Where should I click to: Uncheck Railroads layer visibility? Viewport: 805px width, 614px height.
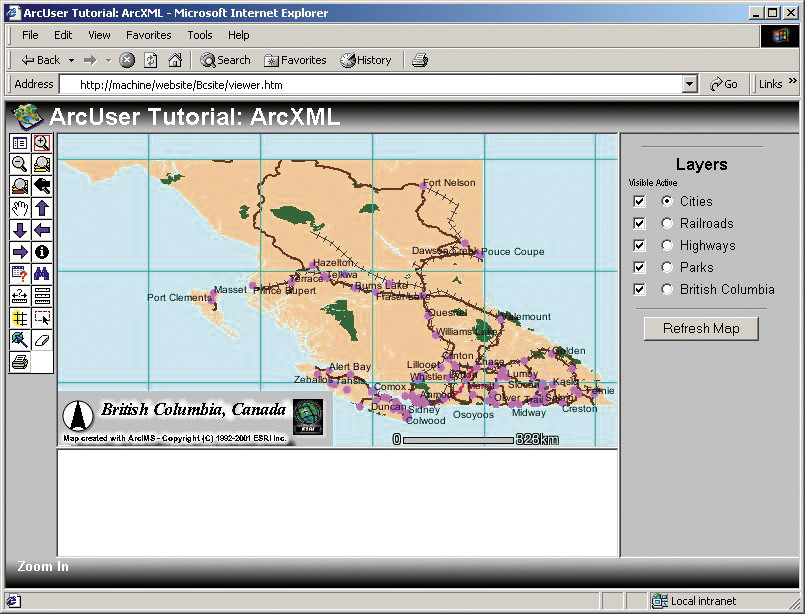pos(639,224)
